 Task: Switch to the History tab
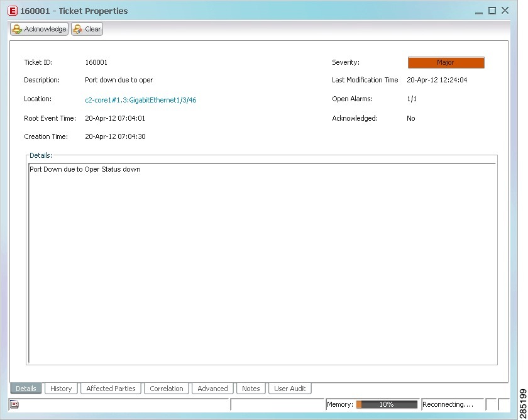(x=61, y=389)
